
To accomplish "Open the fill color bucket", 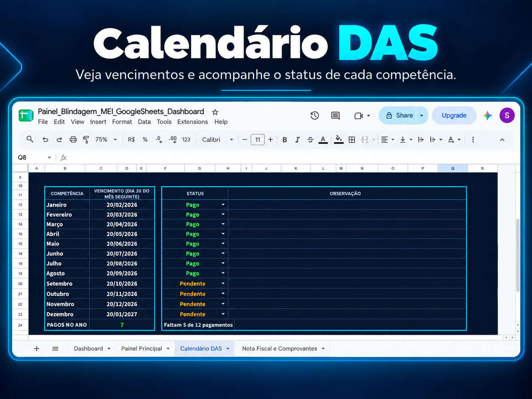I will (x=339, y=140).
